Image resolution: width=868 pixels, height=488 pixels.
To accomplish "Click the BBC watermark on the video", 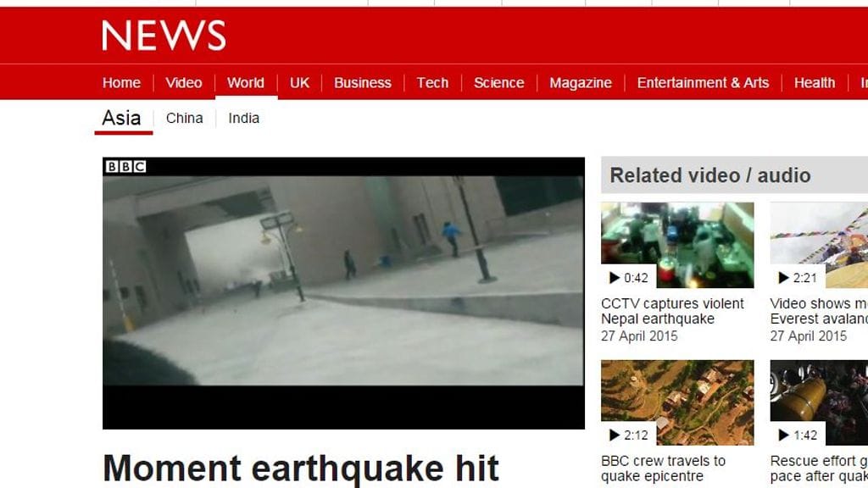I will [125, 167].
